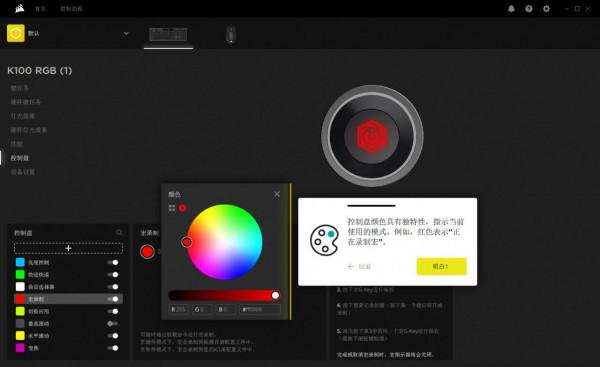Click the yellow 明白! button

[441, 266]
